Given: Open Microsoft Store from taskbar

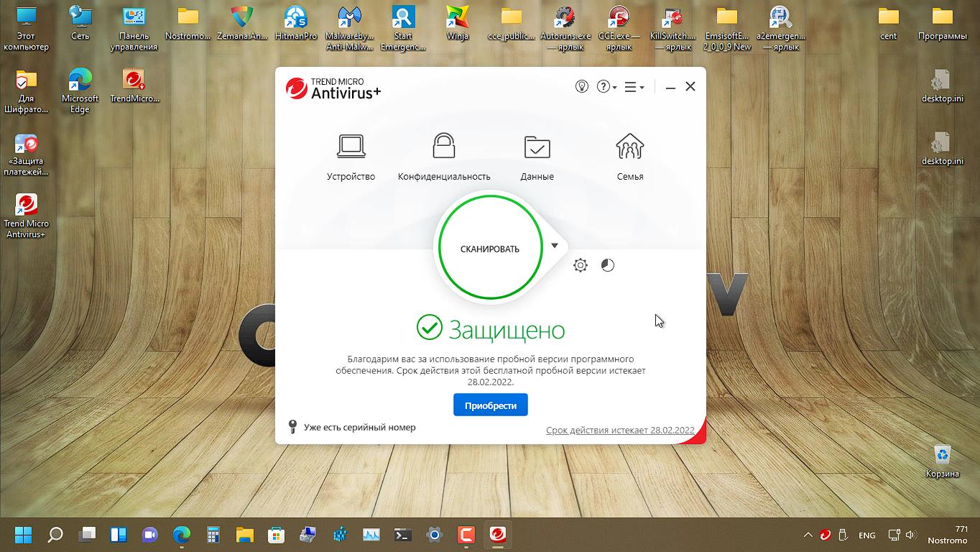Looking at the screenshot, I should (x=277, y=535).
